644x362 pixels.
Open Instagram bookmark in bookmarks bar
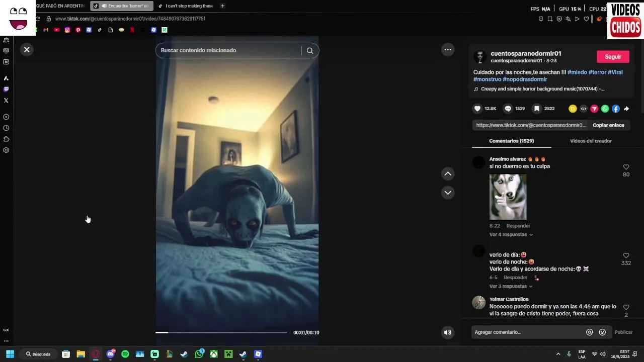coord(67,30)
